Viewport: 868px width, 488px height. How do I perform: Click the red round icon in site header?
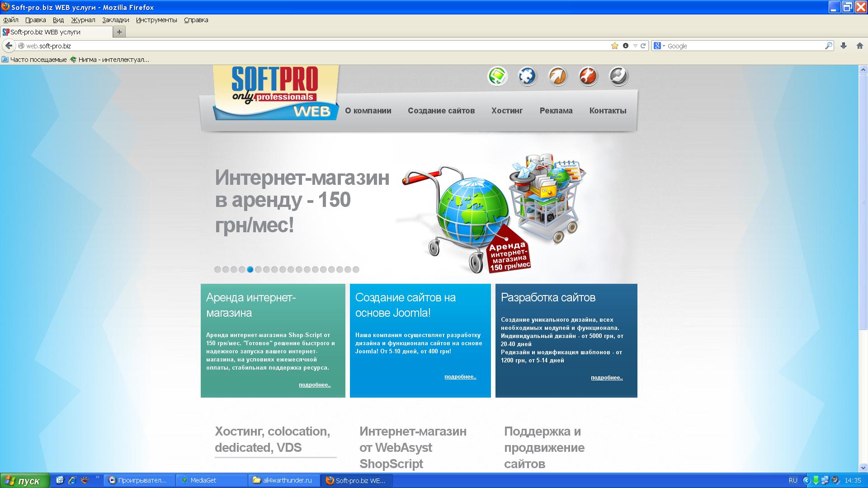588,76
